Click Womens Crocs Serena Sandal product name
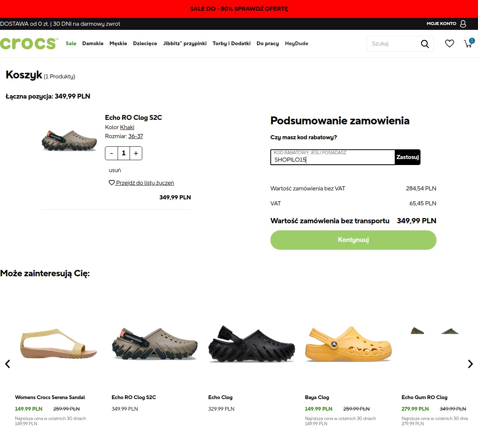Viewport: 478px width, 448px height. 50,397
